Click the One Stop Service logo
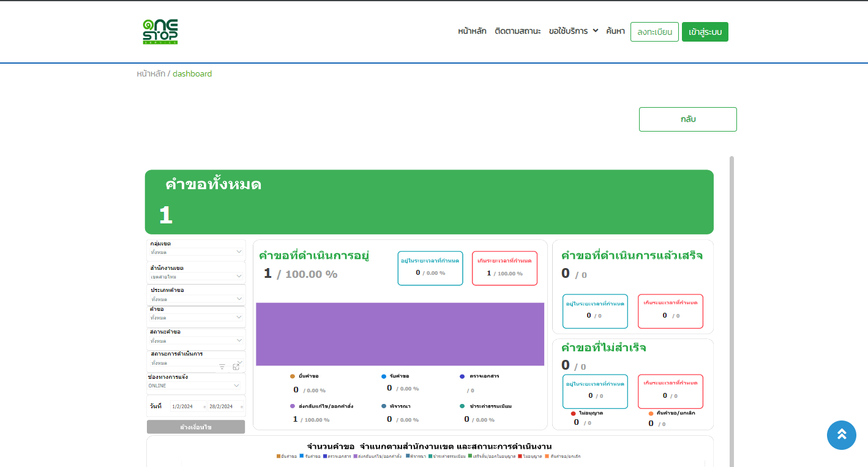Screen dimensions: 868x467 (160, 32)
